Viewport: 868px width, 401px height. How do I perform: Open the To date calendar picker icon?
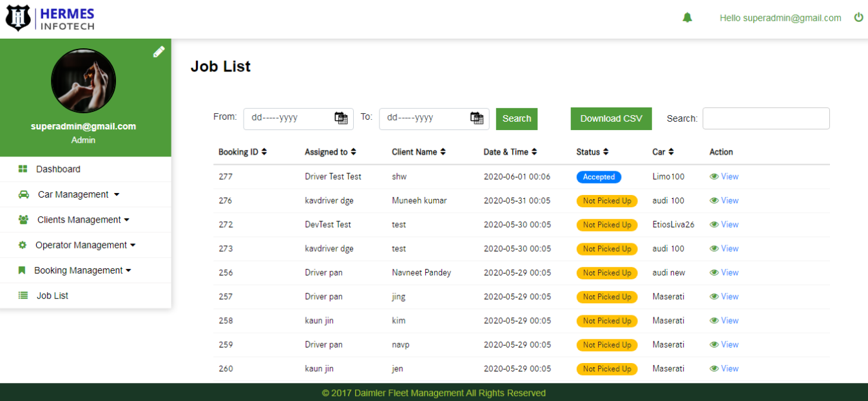click(x=476, y=118)
